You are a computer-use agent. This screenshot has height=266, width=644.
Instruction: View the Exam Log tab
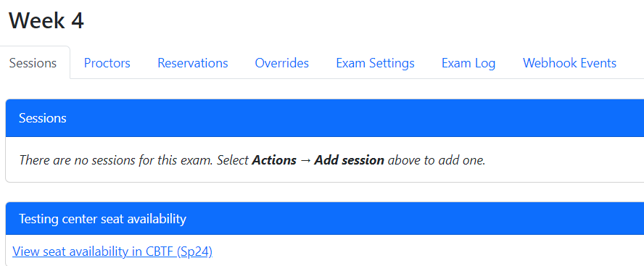(x=468, y=63)
